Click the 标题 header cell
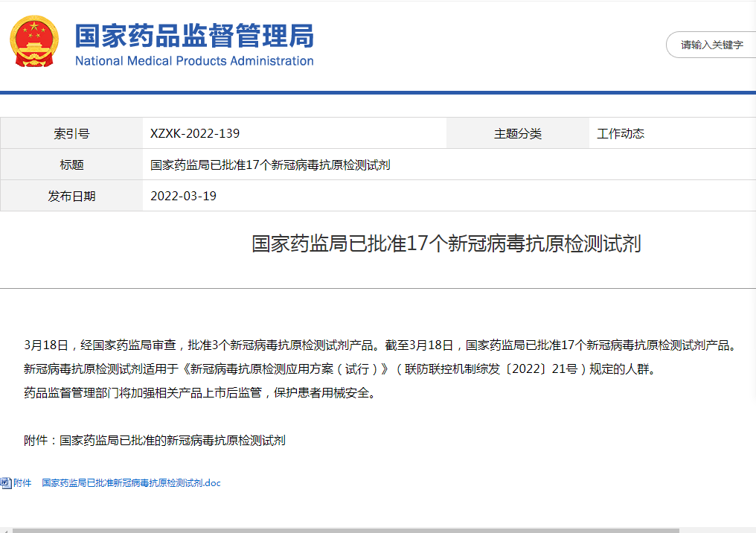The height and width of the screenshot is (533, 756). pos(71,165)
